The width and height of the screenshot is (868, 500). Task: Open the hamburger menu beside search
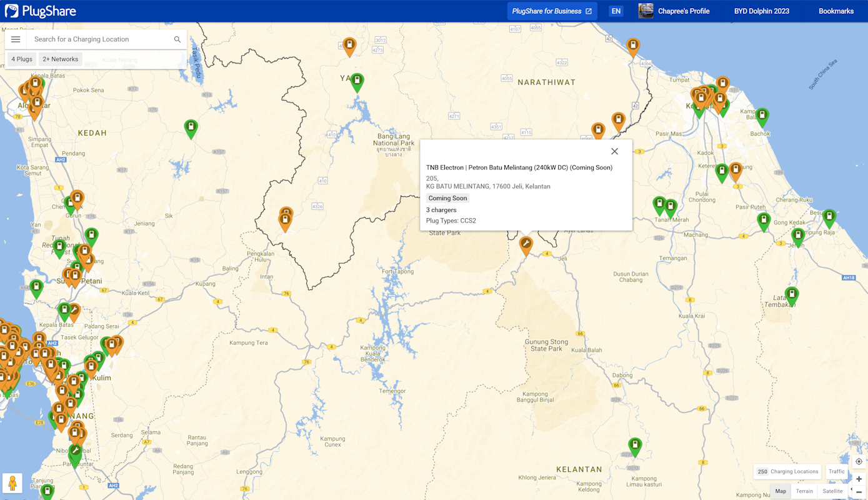16,39
